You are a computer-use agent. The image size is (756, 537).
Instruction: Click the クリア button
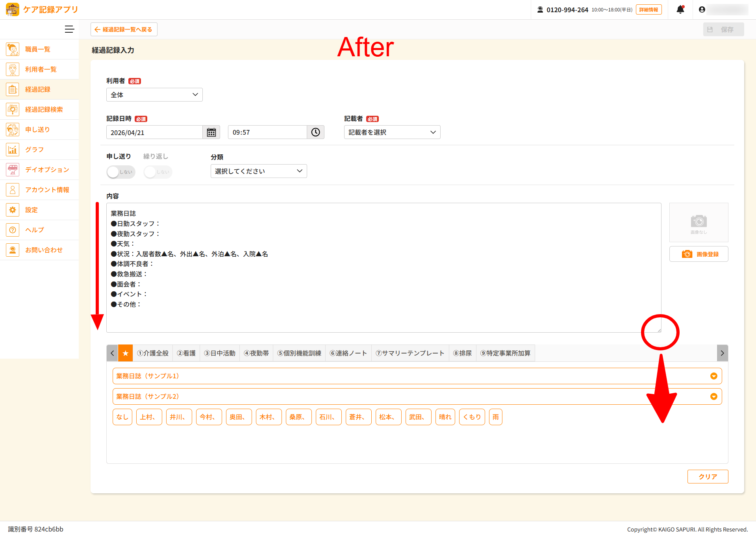click(x=708, y=476)
